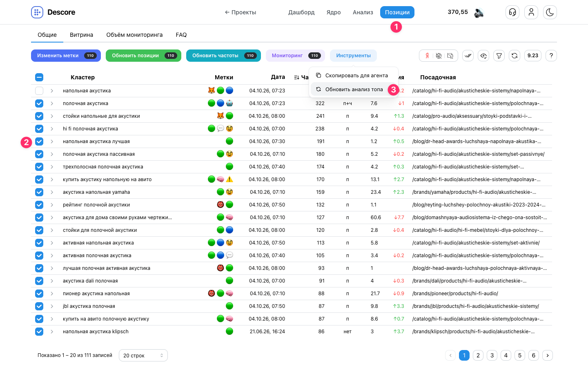Uncheck the "jbl акустика полочная" checkbox
The width and height of the screenshot is (588, 368).
[39, 306]
